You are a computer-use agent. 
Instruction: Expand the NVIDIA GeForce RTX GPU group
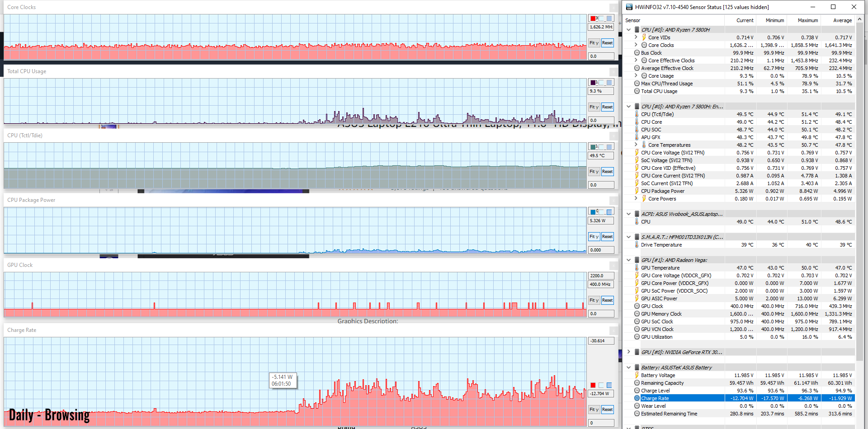tap(628, 352)
